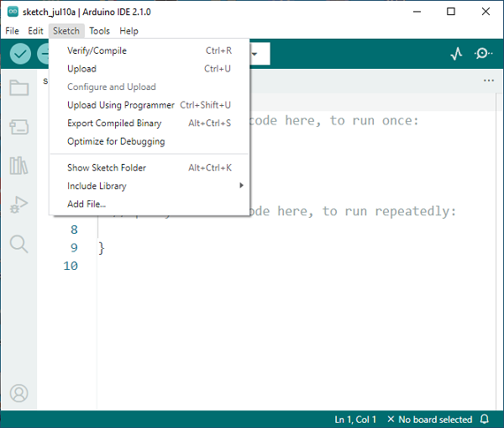
Task: Open the Serial Plotter icon
Action: (x=456, y=54)
